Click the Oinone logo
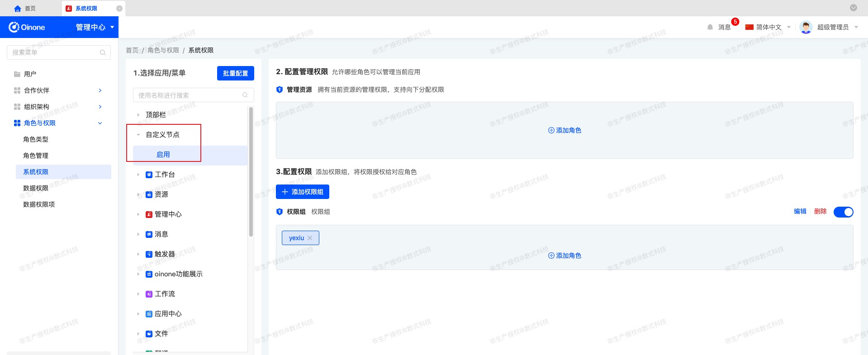The width and height of the screenshot is (868, 355). [x=27, y=27]
